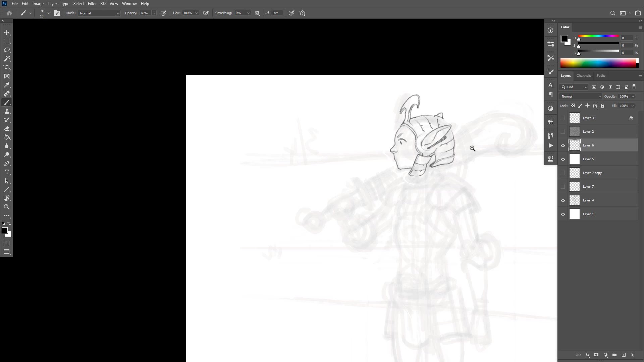Show hidden Layer 7 copy
This screenshot has height=362, width=644.
tap(563, 173)
